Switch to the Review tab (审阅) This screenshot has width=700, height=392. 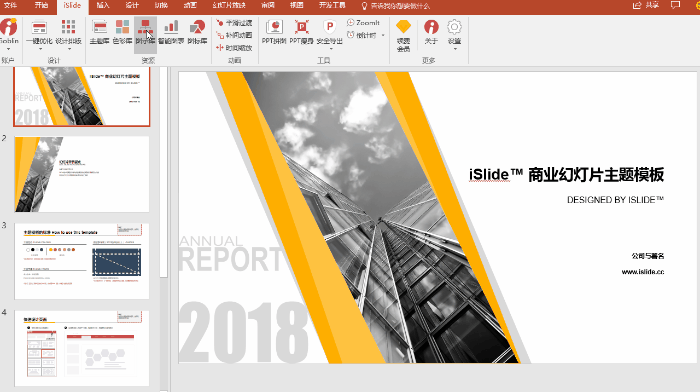tap(268, 5)
